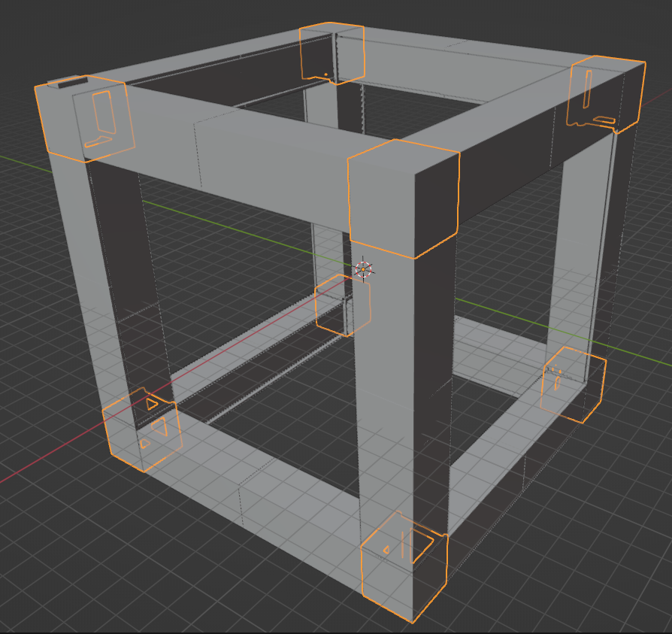The height and width of the screenshot is (634, 672).
Task: Select the top-right corner block with bracket
Action: coord(606,93)
